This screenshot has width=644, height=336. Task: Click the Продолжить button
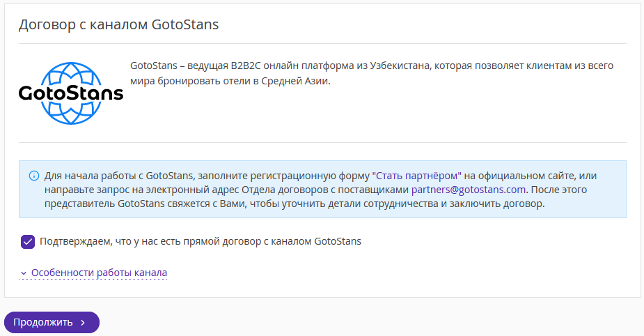pyautogui.click(x=52, y=323)
